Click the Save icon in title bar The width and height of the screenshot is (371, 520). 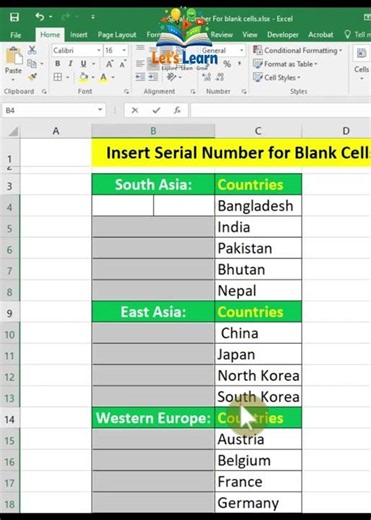click(x=14, y=17)
